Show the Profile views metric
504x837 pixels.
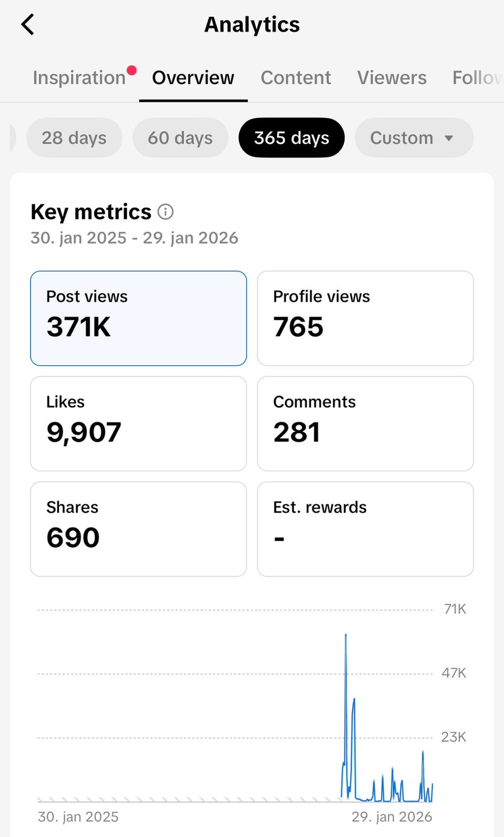[x=365, y=318]
